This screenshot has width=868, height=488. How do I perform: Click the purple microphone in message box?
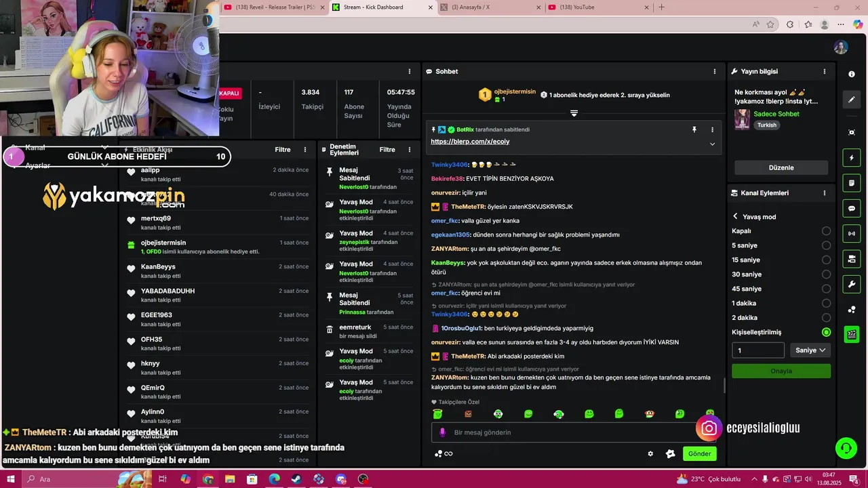coord(443,432)
